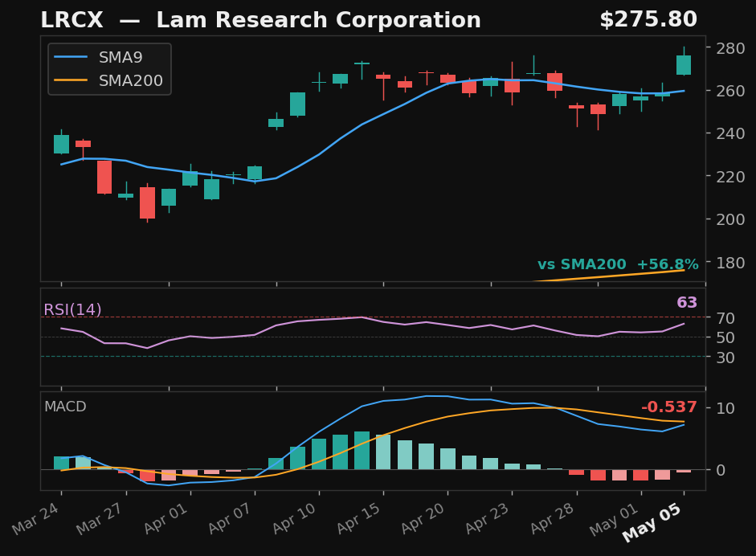Click the MACD 10 axis label
This screenshot has height=556, width=756.
click(725, 408)
